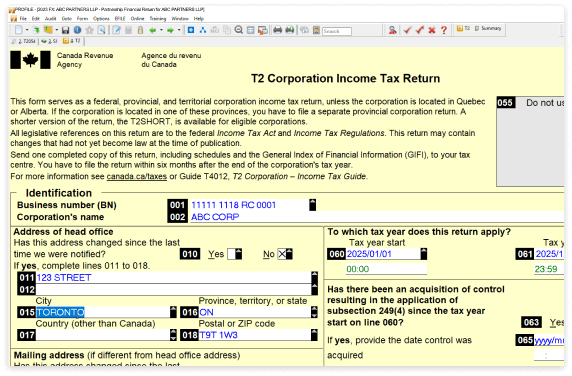This screenshot has height=376, width=572.
Task: Click the empty address line 012 field
Action: point(173,290)
